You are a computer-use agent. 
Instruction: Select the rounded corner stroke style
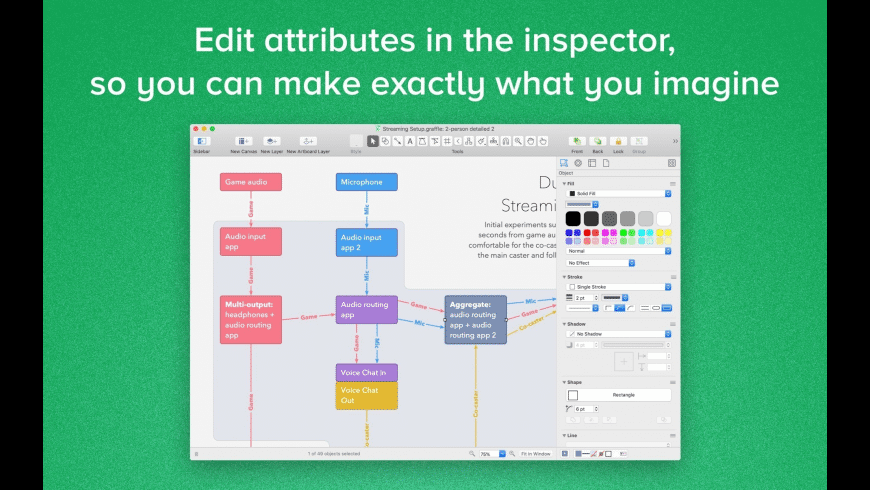(620, 308)
